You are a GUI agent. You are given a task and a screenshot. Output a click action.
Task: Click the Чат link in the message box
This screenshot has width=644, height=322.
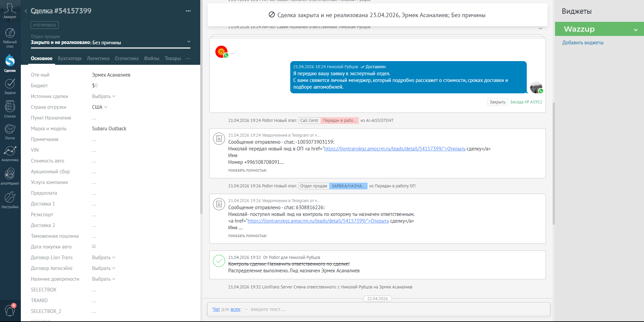(216, 309)
